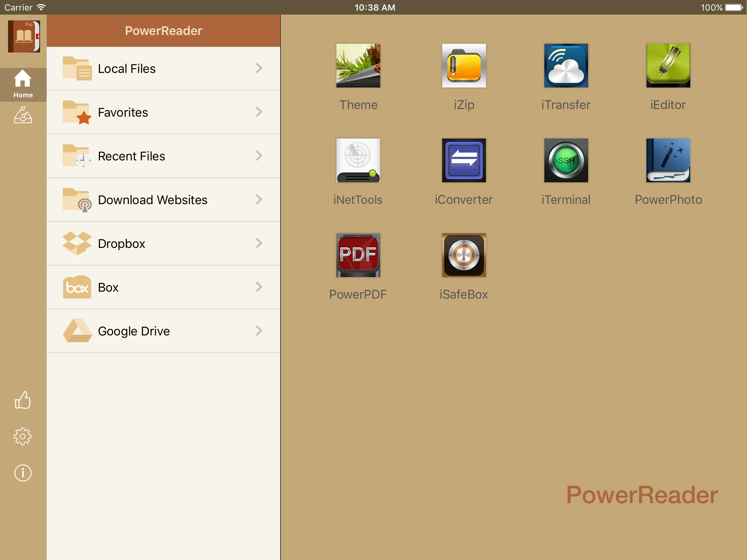Click the thumbs-up rate icon
The image size is (747, 560).
pos(23,400)
